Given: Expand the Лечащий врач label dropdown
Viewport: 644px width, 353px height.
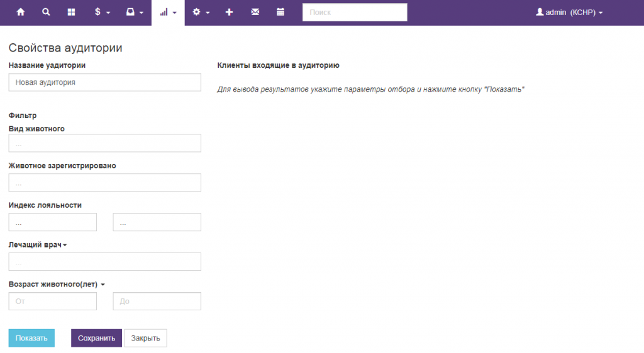Looking at the screenshot, I should [38, 245].
